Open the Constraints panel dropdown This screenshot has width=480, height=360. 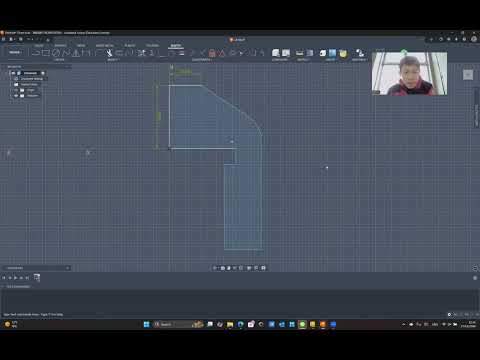[x=201, y=60]
